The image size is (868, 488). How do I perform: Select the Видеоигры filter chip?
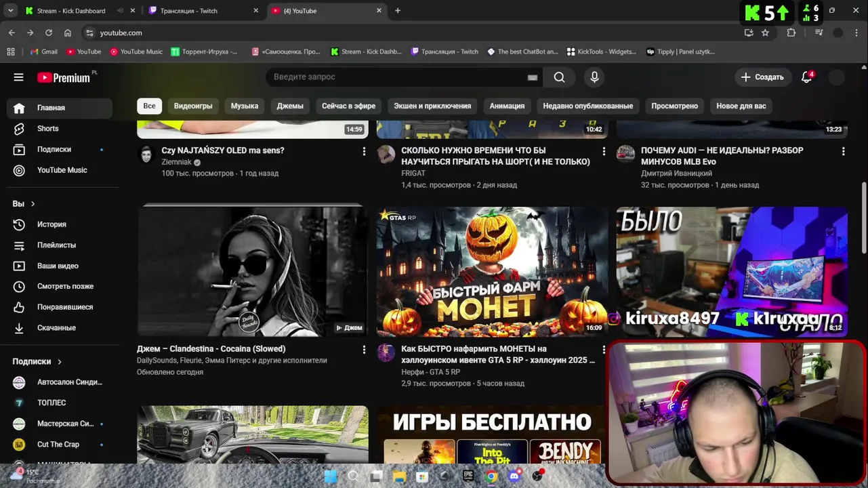tap(193, 106)
